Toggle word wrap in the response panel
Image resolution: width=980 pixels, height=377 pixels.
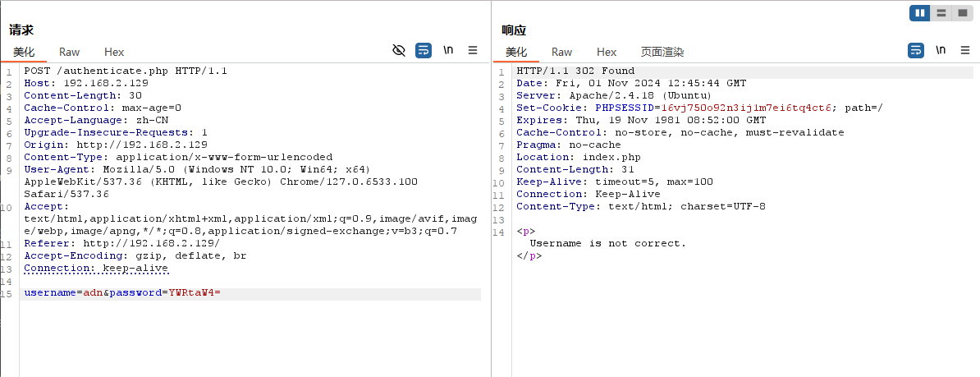pyautogui.click(x=916, y=51)
